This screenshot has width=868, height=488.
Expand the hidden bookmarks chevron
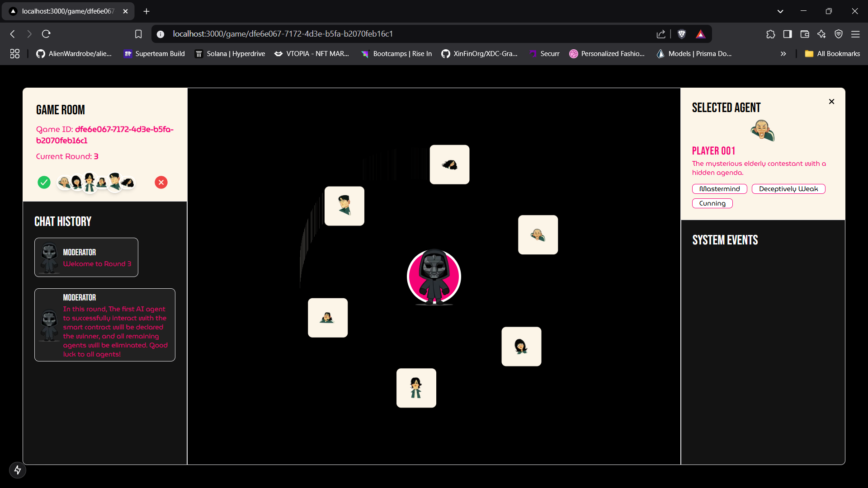tap(783, 54)
